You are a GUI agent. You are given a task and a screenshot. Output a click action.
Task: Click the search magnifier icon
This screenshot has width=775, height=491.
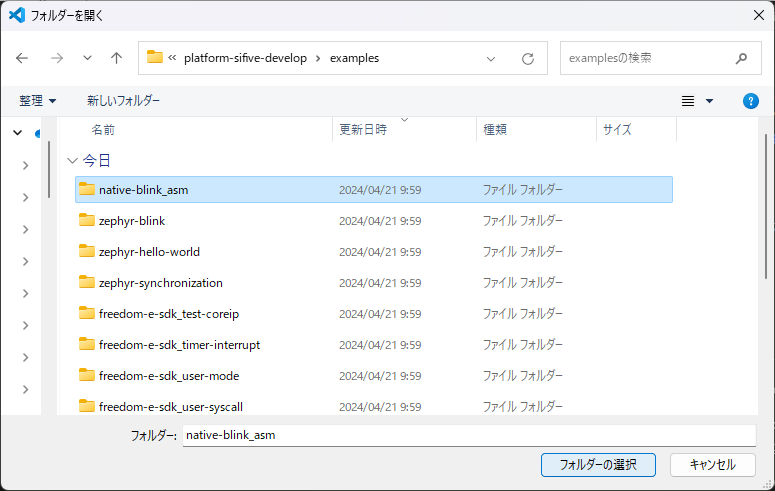[741, 58]
